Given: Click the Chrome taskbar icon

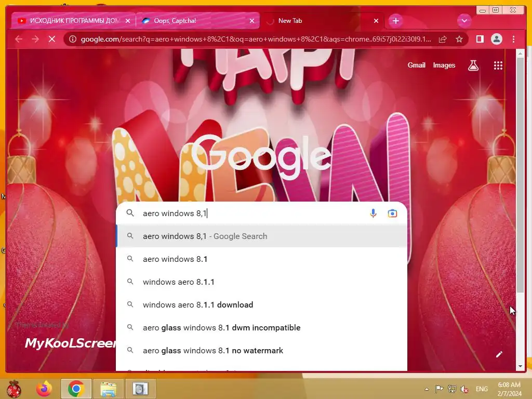Looking at the screenshot, I should coord(76,389).
